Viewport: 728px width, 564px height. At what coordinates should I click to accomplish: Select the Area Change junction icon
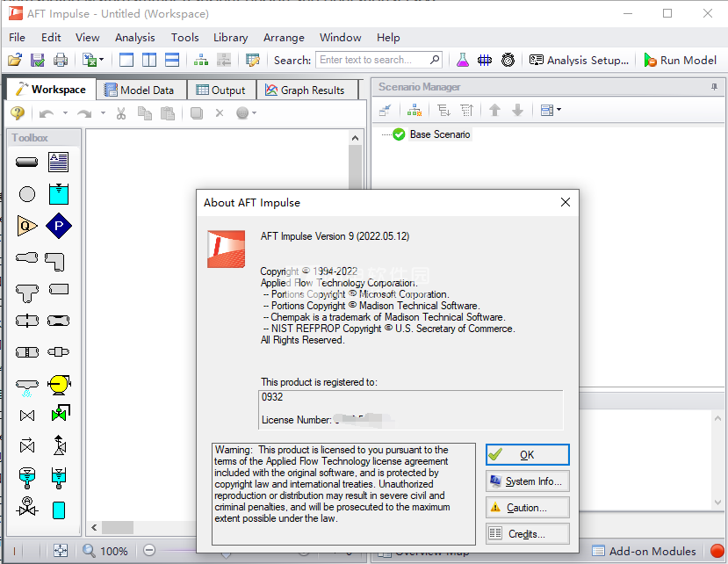coord(27,257)
